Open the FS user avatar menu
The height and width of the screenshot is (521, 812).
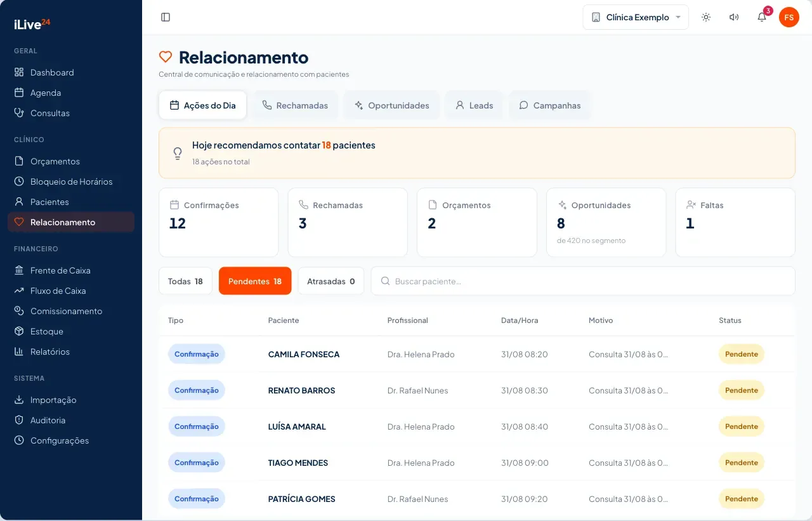coord(789,17)
